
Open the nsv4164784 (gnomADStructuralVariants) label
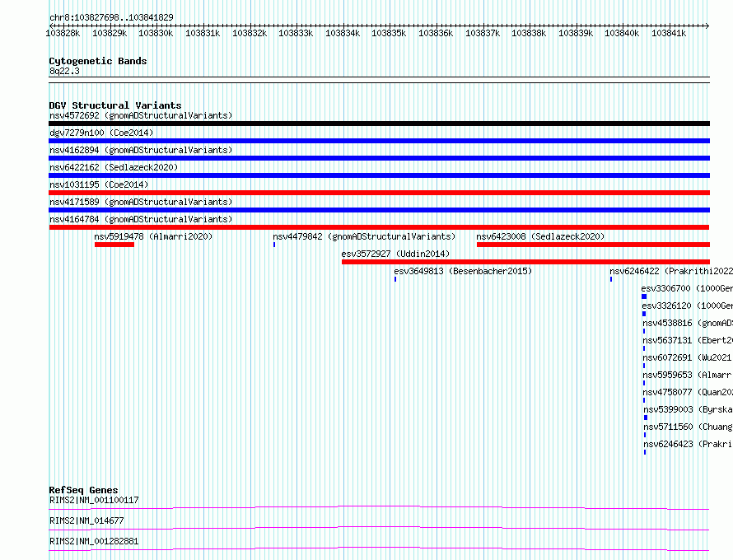coord(141,219)
